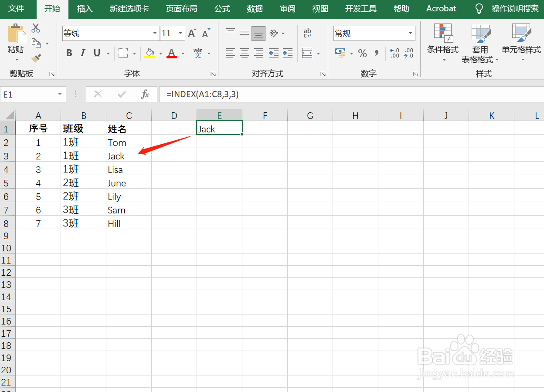
Task: Click the wrap text icon
Action: pyautogui.click(x=307, y=33)
